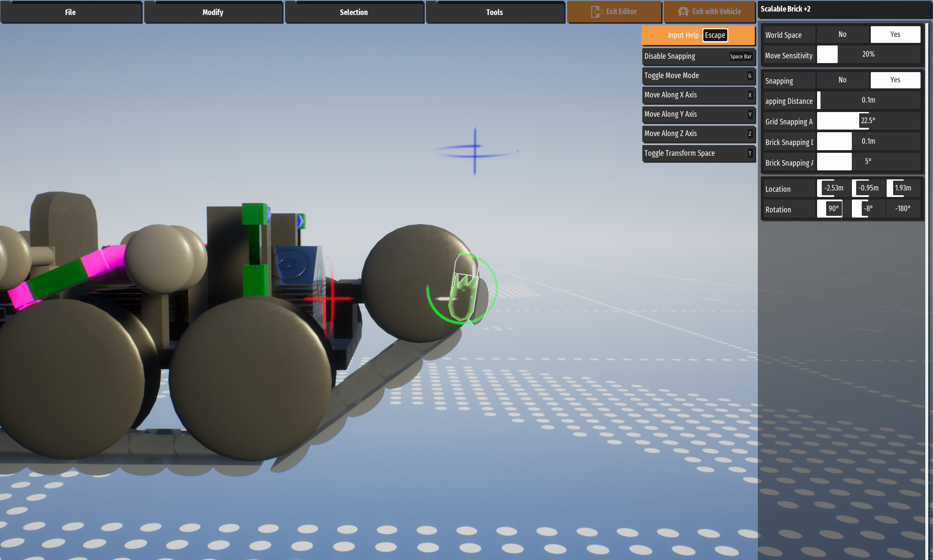Click the Rotation 90° input field
This screenshot has height=560, width=933.
833,209
